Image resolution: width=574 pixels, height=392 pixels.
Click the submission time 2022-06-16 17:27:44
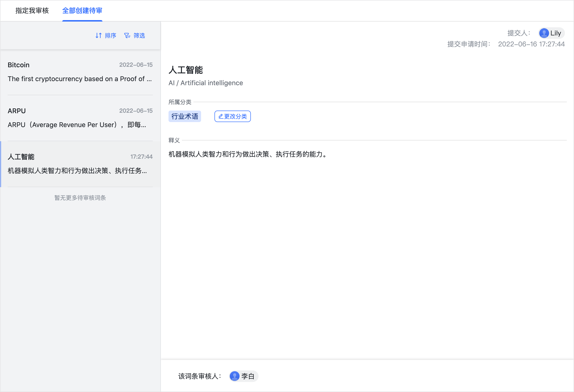tap(531, 44)
